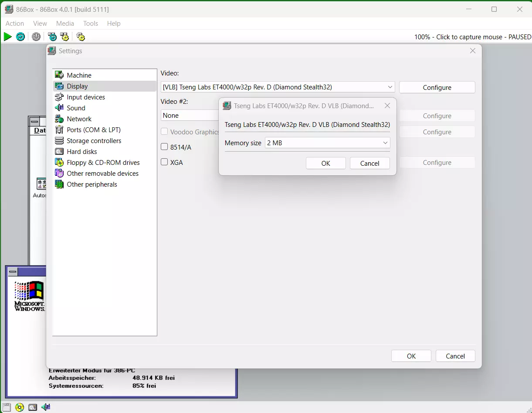Open the Sound settings category
The image size is (532, 413).
coord(105,108)
